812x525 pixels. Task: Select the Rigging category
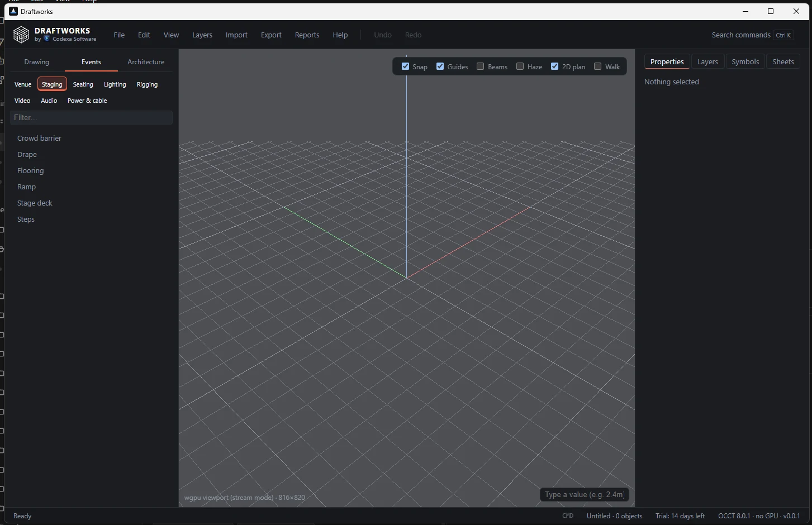point(147,84)
